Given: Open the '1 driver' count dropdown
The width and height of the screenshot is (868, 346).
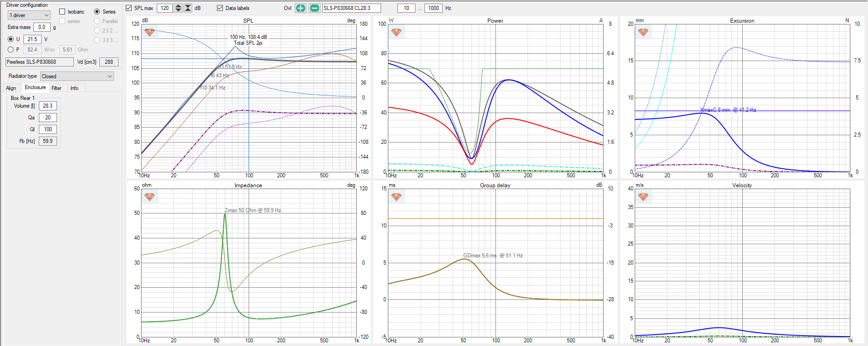Looking at the screenshot, I should pyautogui.click(x=29, y=15).
